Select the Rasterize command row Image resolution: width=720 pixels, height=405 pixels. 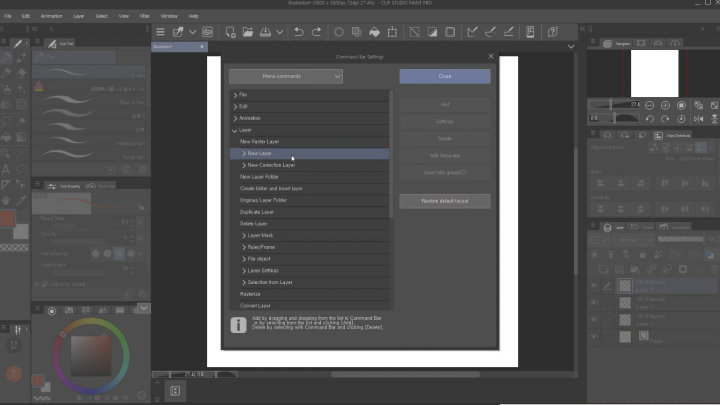point(309,294)
